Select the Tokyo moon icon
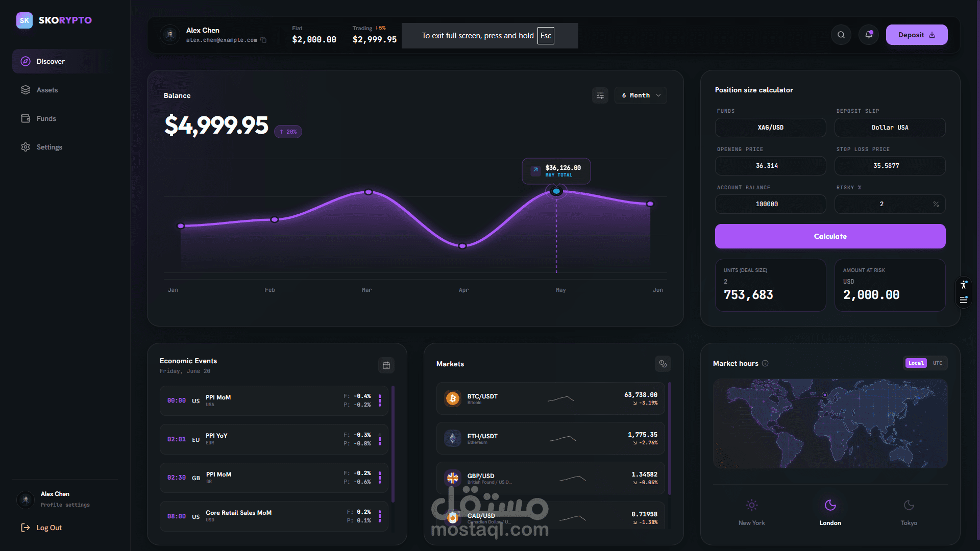This screenshot has height=551, width=980. [x=909, y=505]
